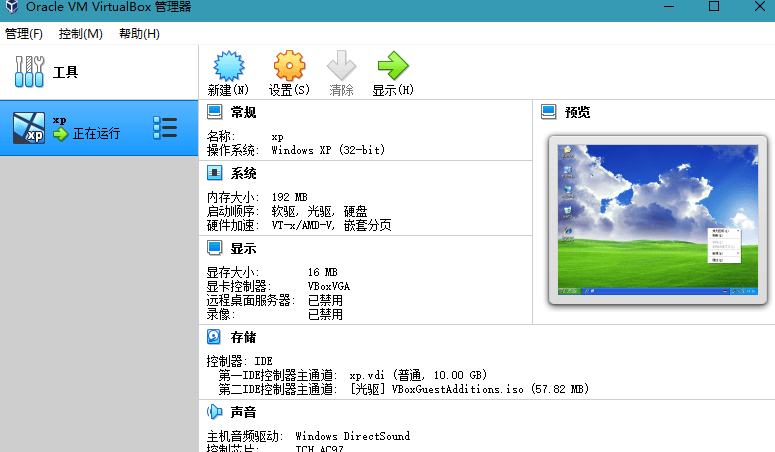Click boot order value 软驱, 光驱, 硬盘

[x=320, y=211]
